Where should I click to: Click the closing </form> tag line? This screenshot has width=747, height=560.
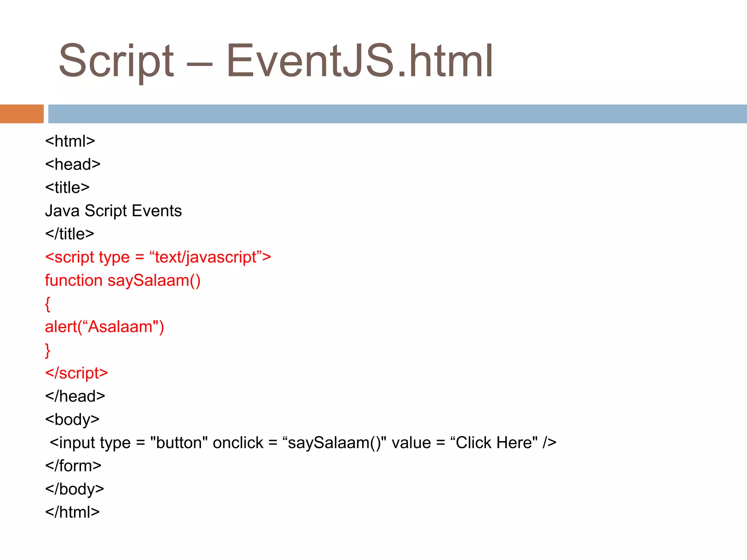(x=73, y=466)
